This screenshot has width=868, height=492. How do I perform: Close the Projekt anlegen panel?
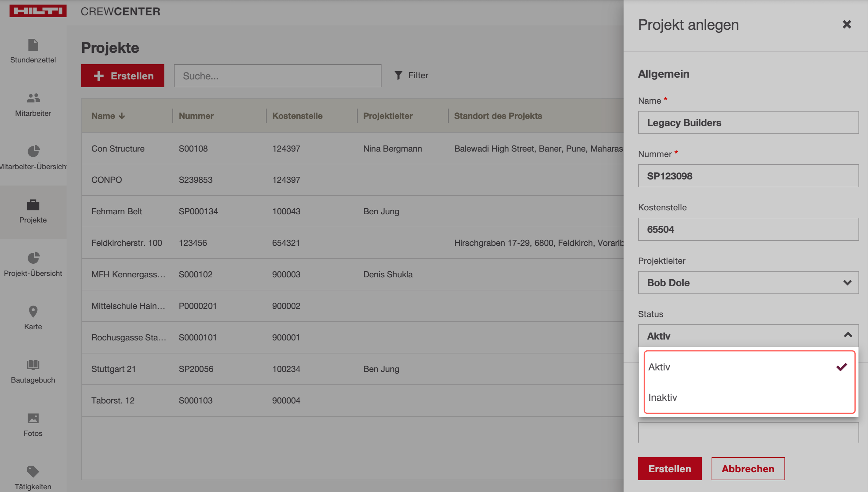[x=846, y=24]
